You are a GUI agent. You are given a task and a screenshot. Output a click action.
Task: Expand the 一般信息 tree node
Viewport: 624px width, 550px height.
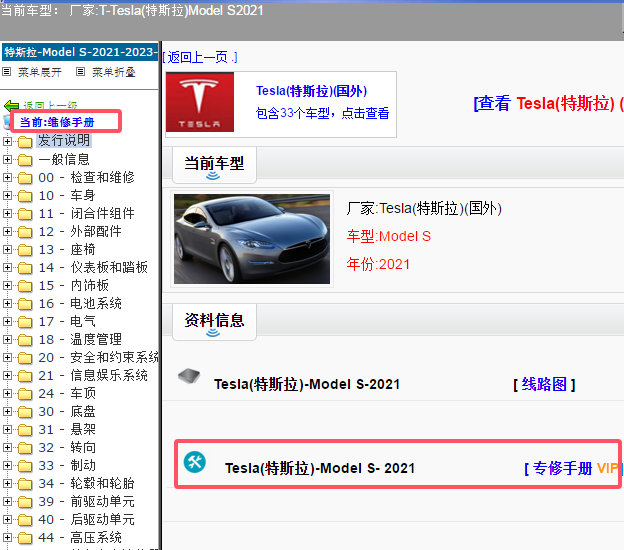tap(7, 159)
